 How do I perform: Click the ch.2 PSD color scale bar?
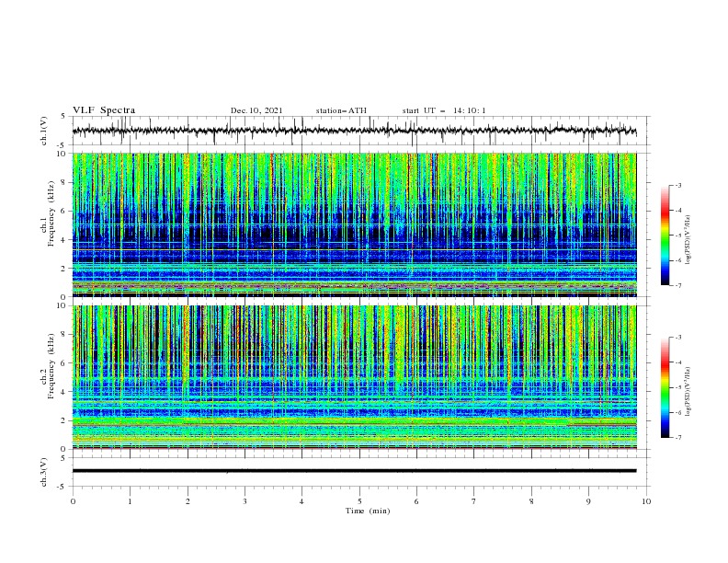(x=665, y=387)
